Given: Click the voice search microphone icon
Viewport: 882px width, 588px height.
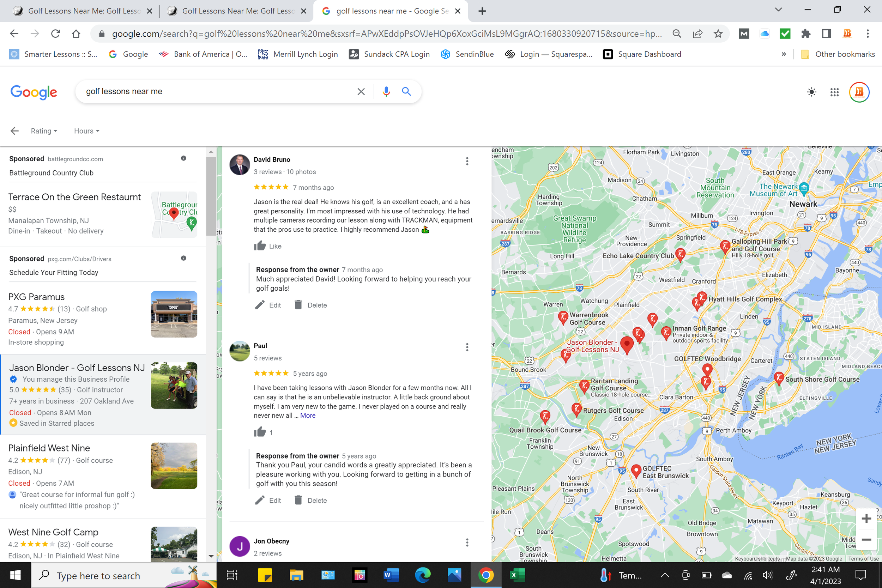Looking at the screenshot, I should pyautogui.click(x=386, y=91).
